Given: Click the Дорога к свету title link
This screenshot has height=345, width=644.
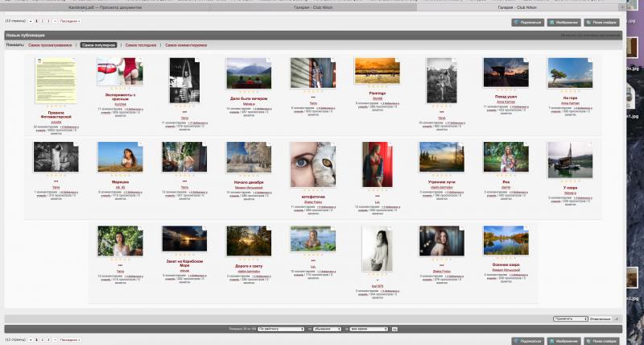Looking at the screenshot, I should pyautogui.click(x=249, y=266).
